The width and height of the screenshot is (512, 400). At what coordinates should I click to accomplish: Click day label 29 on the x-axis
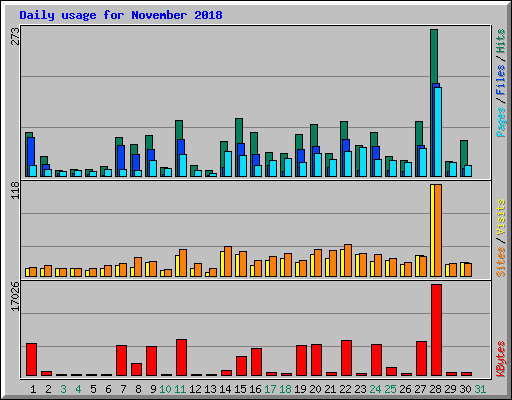tap(450, 389)
